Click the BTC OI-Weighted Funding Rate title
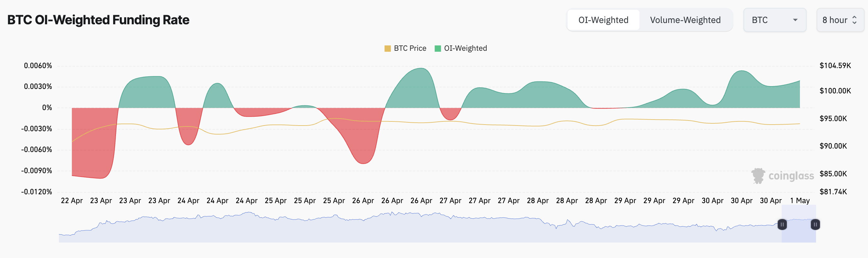The height and width of the screenshot is (258, 868). (98, 20)
